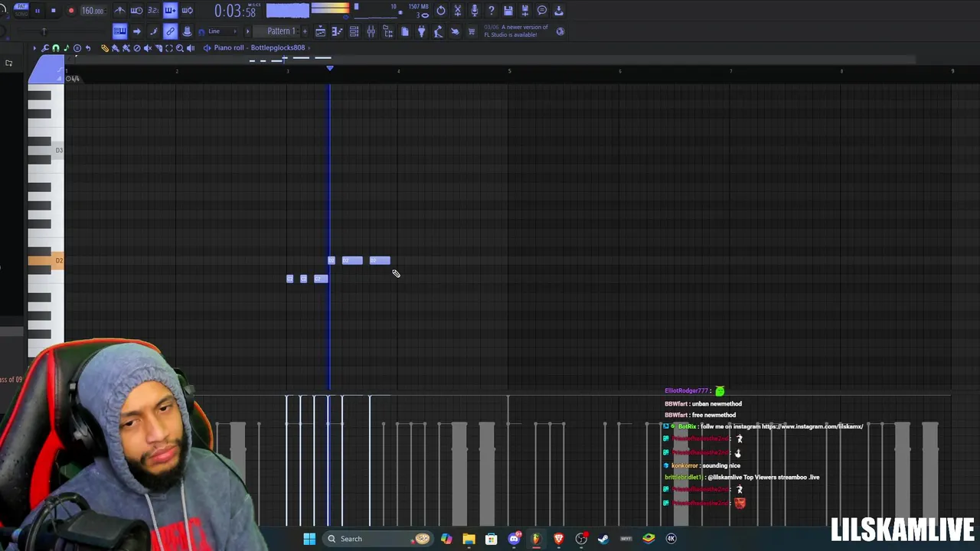The image size is (980, 551).
Task: Open the Mixer view button
Action: [371, 31]
